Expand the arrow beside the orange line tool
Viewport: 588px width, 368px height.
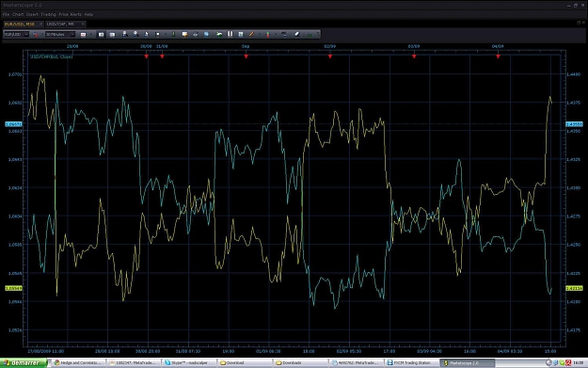coord(260,34)
